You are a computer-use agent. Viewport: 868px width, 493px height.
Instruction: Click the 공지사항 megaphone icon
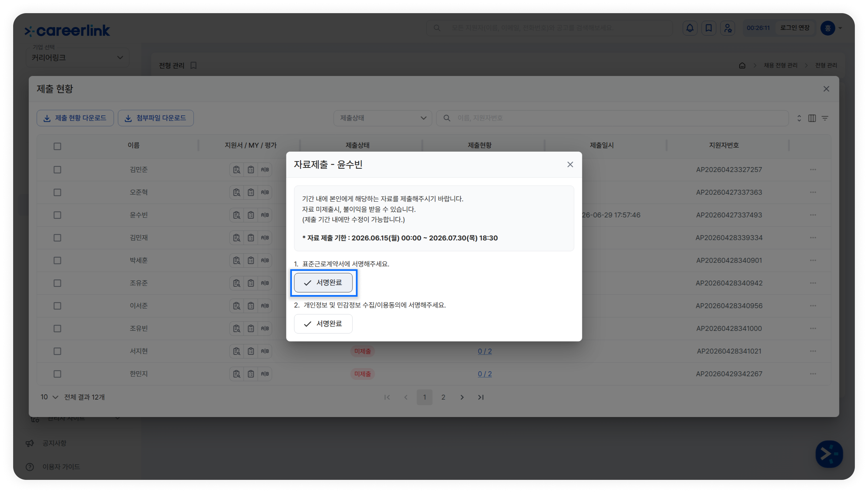tap(30, 443)
